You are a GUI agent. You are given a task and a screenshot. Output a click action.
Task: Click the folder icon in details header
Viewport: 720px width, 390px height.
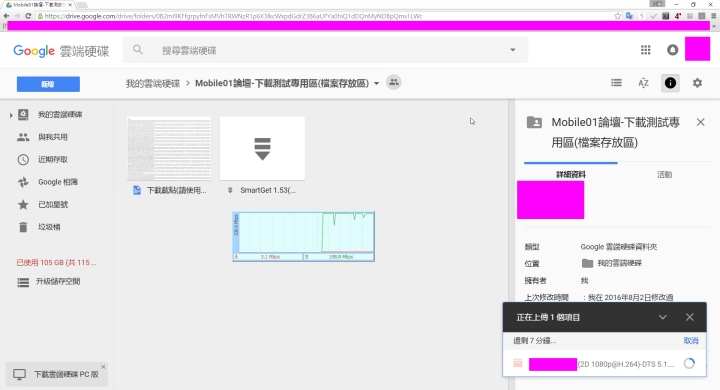click(534, 122)
